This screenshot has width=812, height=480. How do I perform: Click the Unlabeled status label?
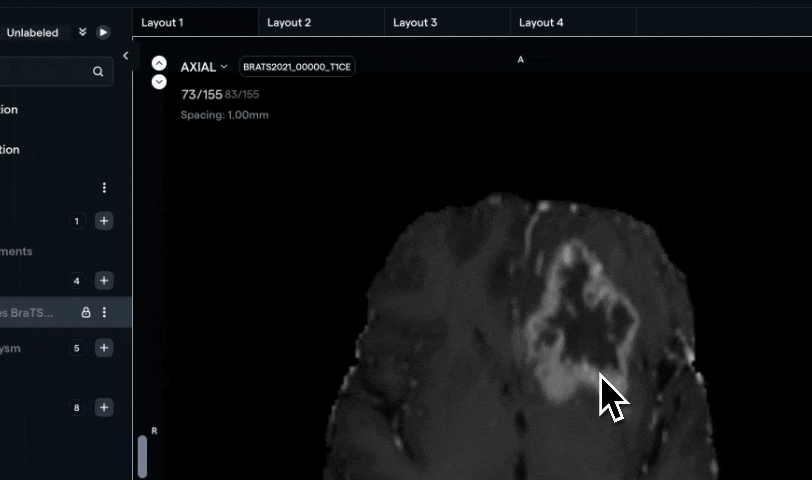click(32, 33)
